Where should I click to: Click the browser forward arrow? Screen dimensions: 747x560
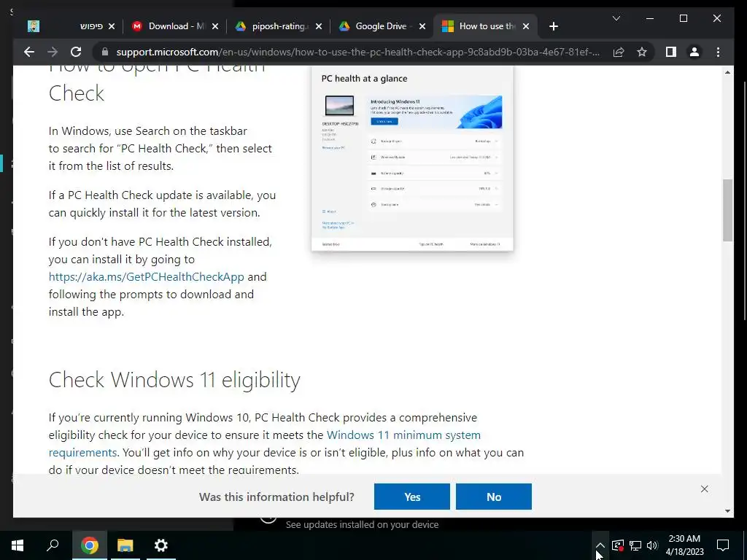(x=53, y=52)
